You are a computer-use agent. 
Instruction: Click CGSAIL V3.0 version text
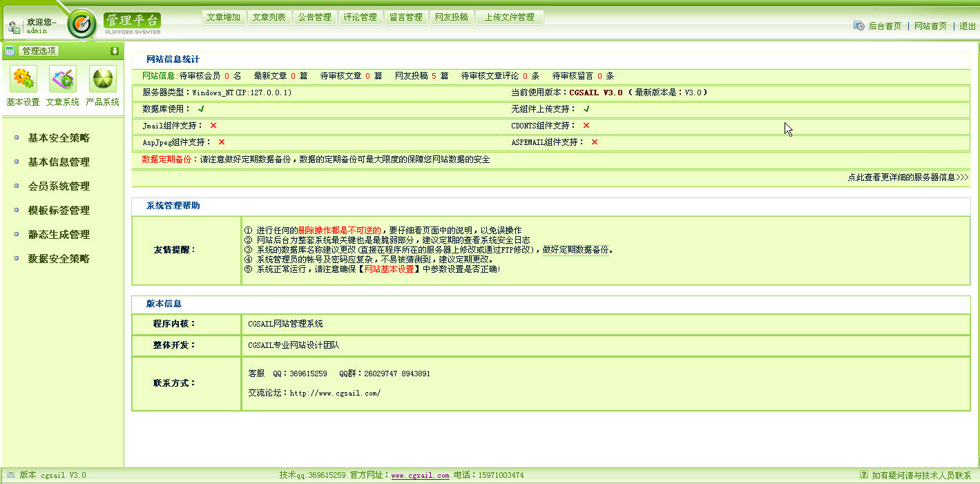[x=596, y=93]
